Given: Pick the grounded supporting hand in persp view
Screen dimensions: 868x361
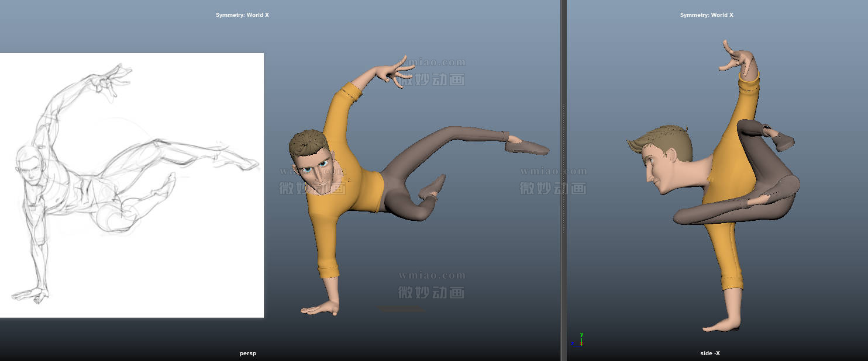Looking at the screenshot, I should click(x=321, y=308).
